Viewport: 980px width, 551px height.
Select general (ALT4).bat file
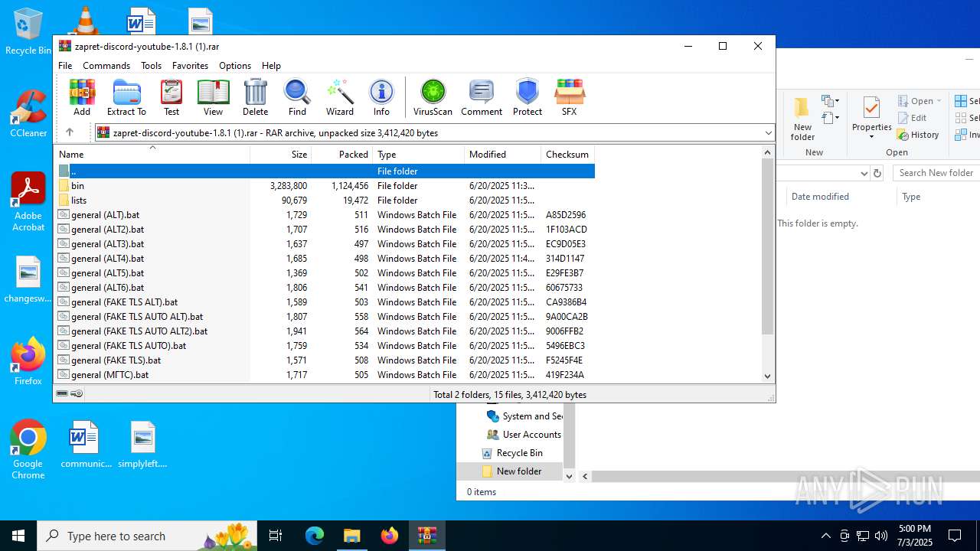point(325,259)
